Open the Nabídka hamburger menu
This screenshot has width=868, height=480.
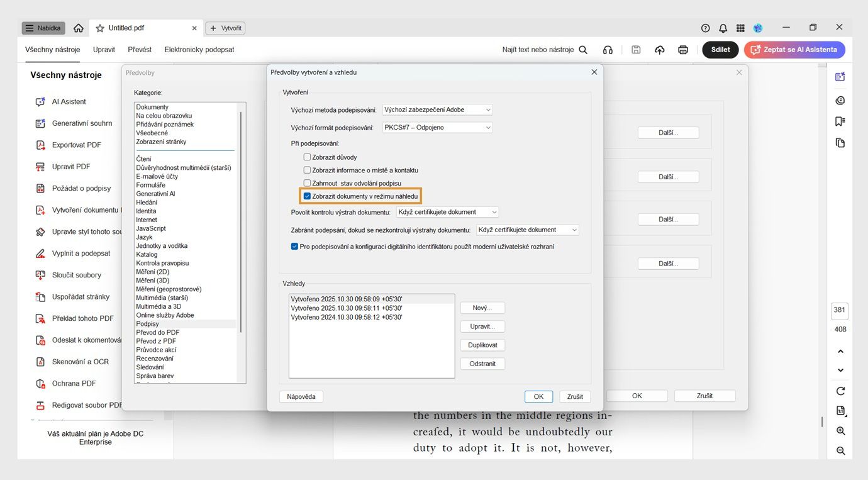click(x=43, y=28)
